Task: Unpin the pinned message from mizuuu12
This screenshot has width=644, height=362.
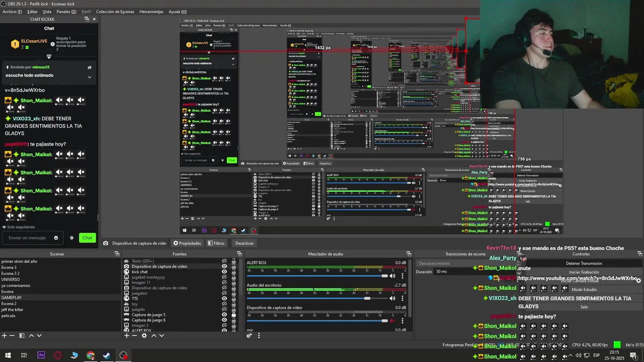Action: (90, 67)
